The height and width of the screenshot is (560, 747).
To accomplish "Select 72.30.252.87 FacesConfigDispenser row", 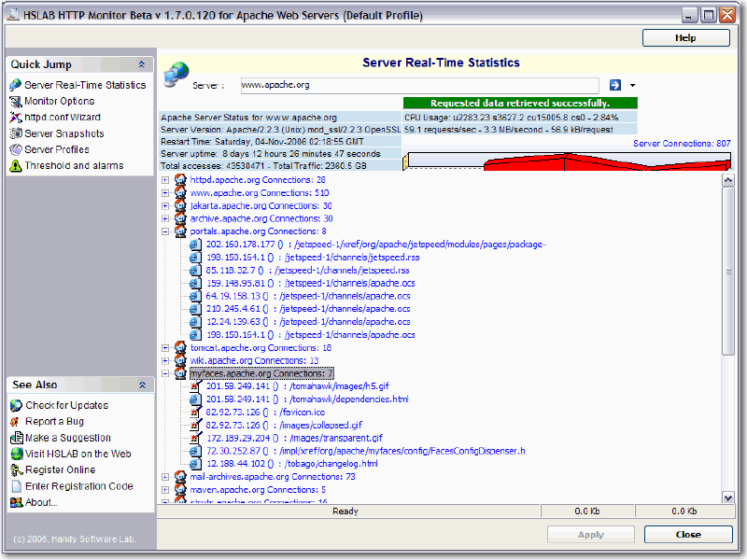I will pyautogui.click(x=365, y=451).
